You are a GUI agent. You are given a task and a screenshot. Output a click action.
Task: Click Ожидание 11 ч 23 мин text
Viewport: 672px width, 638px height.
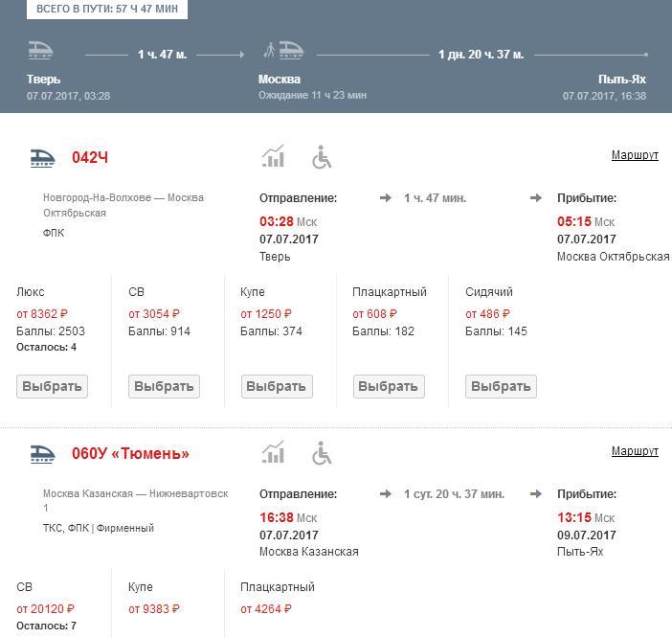click(x=312, y=95)
